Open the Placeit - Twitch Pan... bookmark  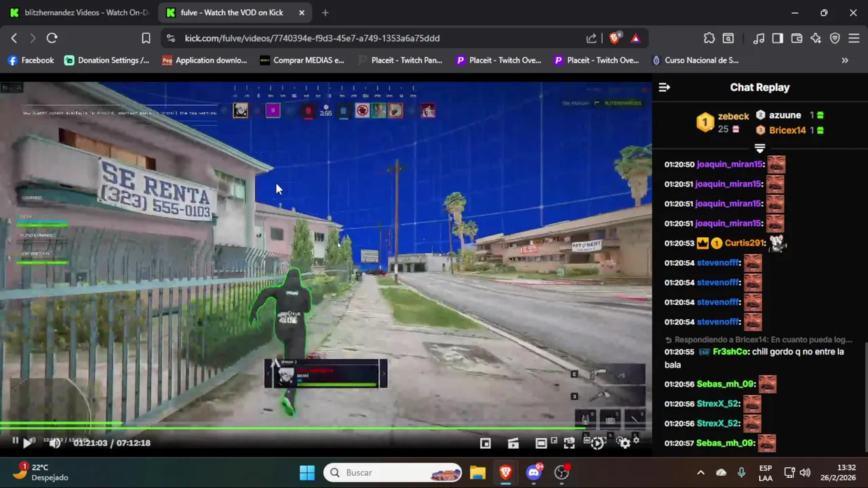click(400, 60)
